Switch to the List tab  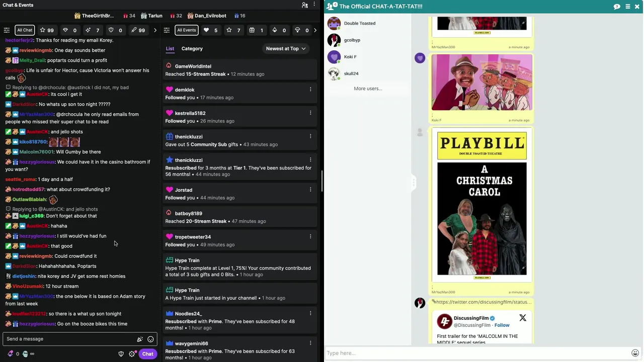click(x=170, y=49)
